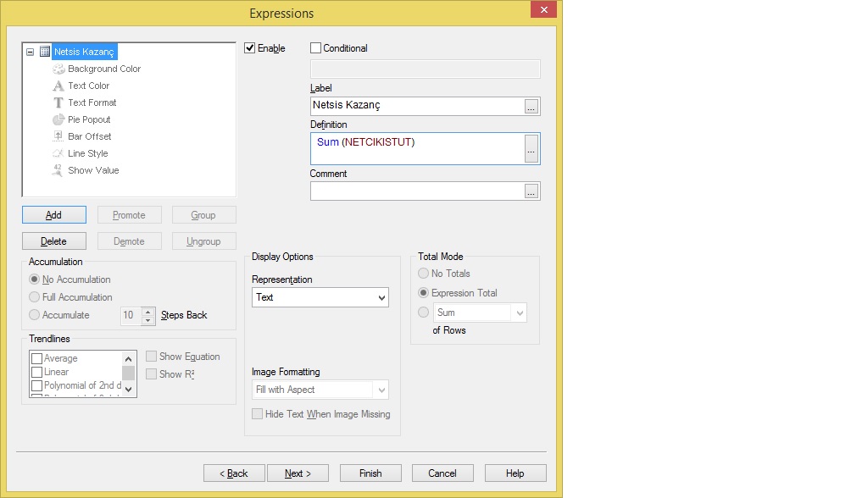The image size is (868, 498).
Task: Click the Pie Popout chart icon
Action: [x=58, y=119]
